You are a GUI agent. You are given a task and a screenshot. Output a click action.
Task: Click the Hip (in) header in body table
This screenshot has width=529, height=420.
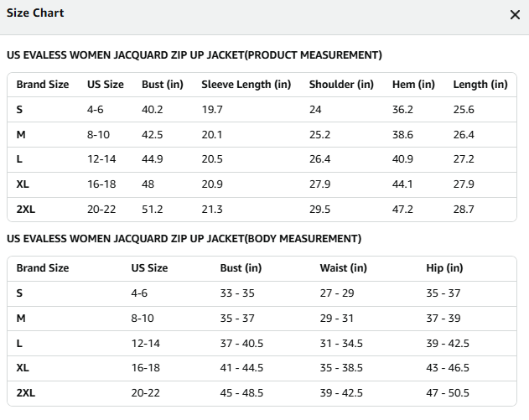tap(444, 268)
